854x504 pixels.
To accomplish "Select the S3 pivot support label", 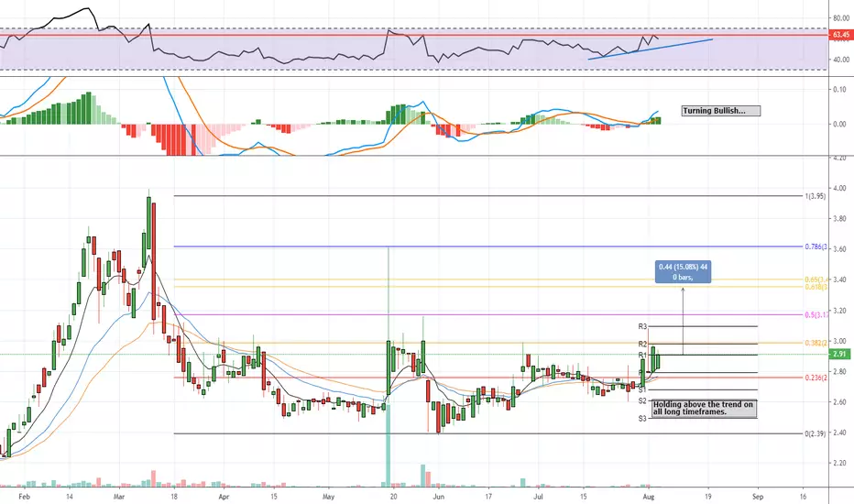I will click(x=642, y=419).
